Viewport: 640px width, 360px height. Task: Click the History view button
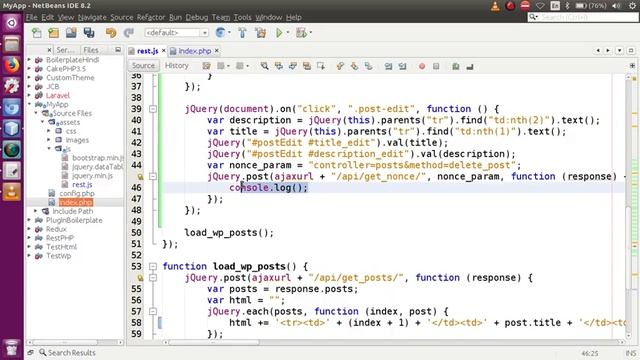[177, 65]
